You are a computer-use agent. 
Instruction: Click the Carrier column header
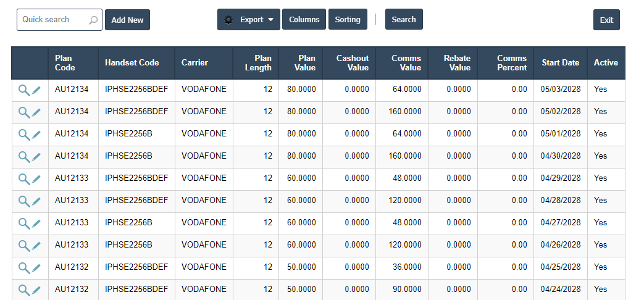(x=194, y=63)
